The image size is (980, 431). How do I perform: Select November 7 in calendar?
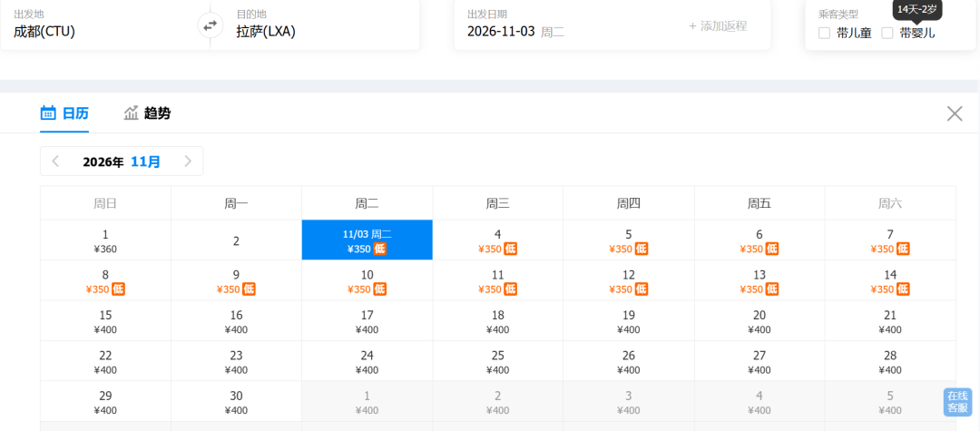click(x=890, y=240)
